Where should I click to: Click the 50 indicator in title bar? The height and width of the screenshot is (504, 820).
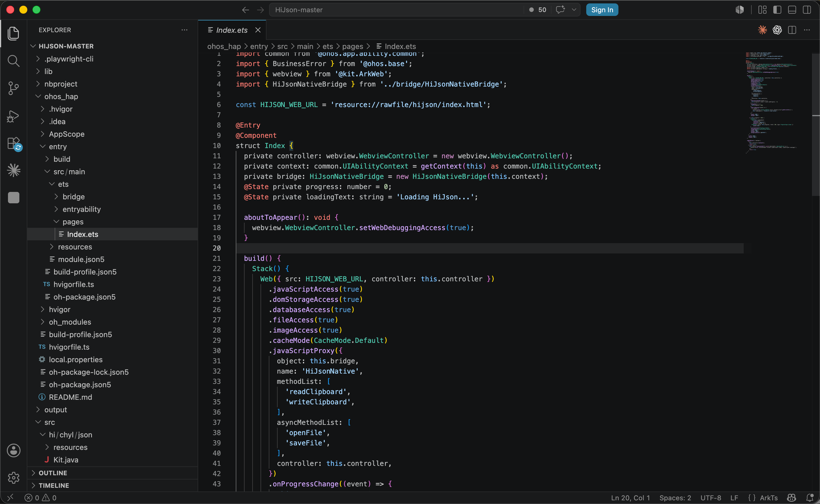(538, 10)
